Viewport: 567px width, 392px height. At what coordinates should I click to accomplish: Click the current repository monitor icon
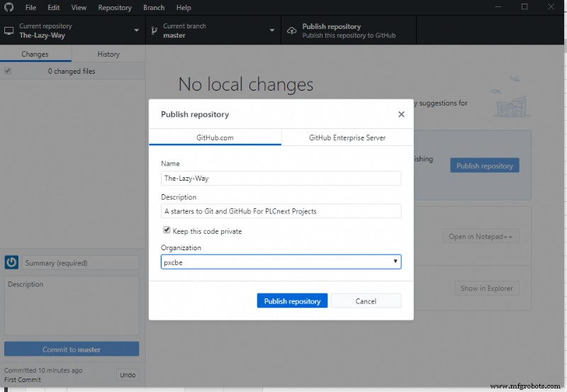click(9, 30)
